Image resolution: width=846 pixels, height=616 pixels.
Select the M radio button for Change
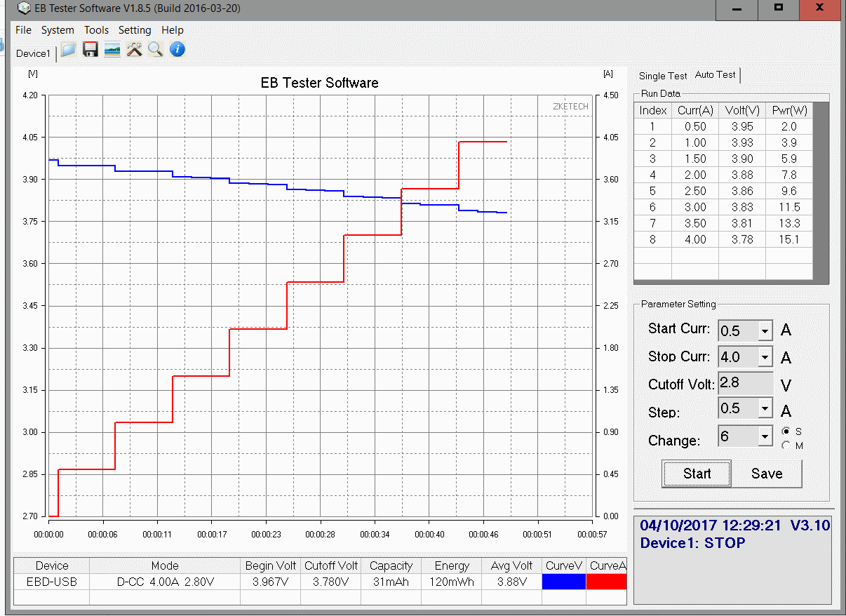click(x=786, y=445)
